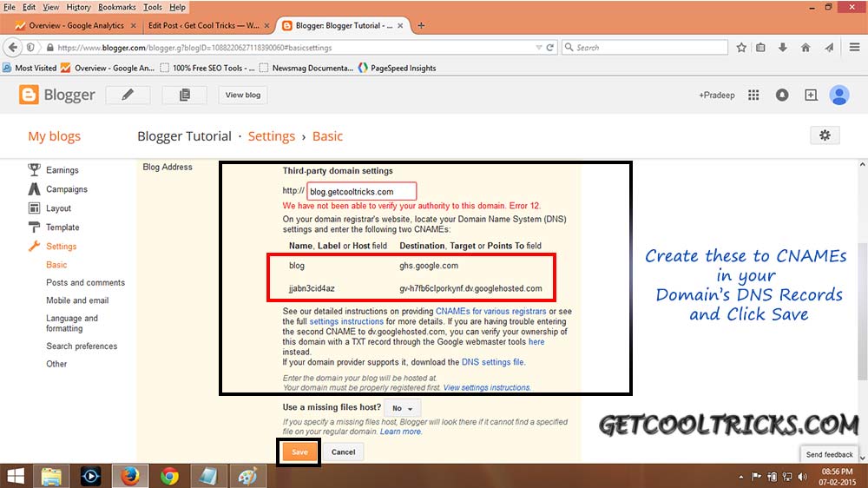Open the Google apps grid icon
Screen dimensions: 868x488
click(x=753, y=95)
